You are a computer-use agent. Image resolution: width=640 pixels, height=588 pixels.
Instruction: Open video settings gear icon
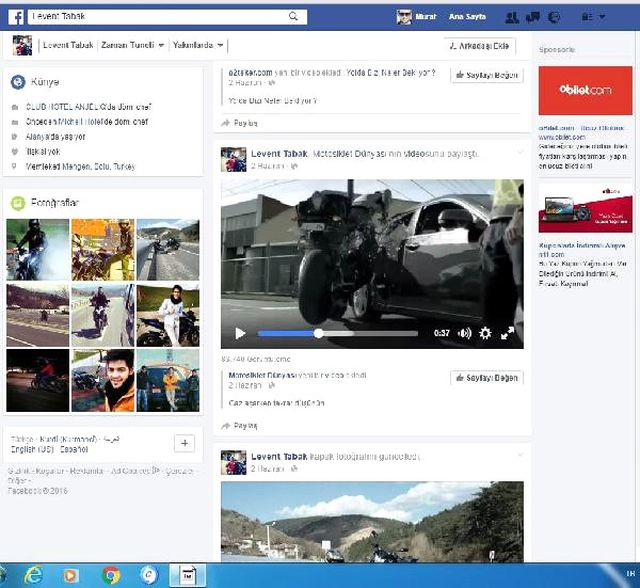pos(486,333)
